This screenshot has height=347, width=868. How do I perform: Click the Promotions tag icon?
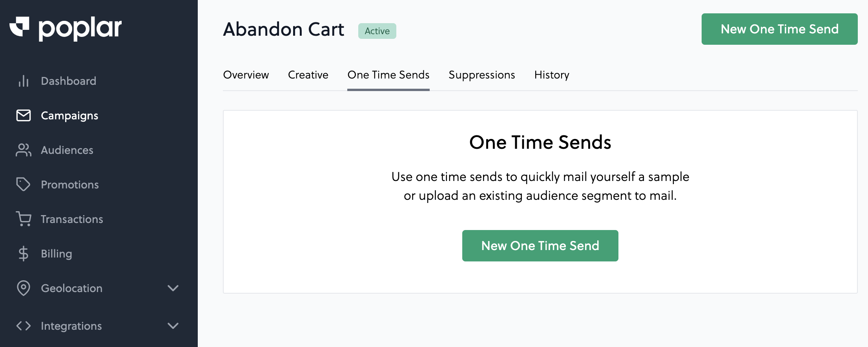[24, 184]
